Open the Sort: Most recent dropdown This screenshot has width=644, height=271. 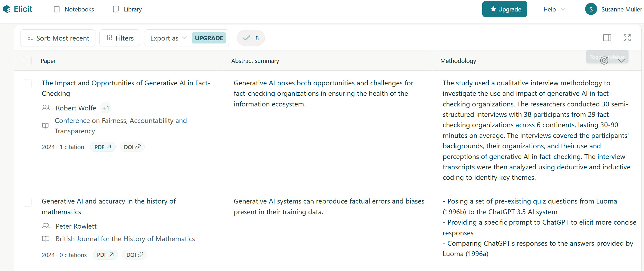[58, 38]
